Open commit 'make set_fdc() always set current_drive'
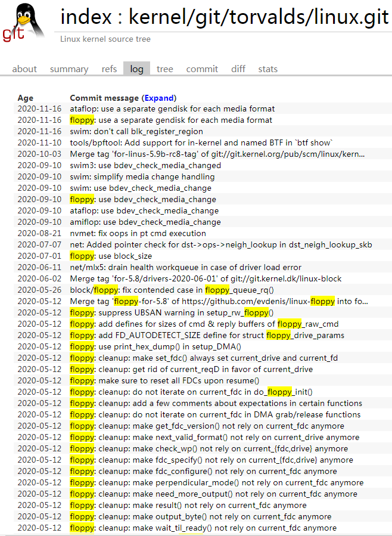The width and height of the screenshot is (392, 536). (x=204, y=357)
